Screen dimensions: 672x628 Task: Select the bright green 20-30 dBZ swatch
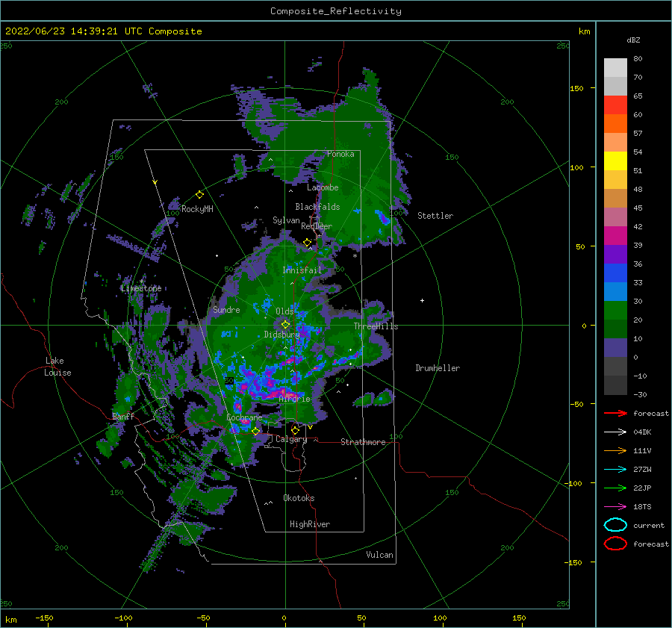(x=615, y=311)
